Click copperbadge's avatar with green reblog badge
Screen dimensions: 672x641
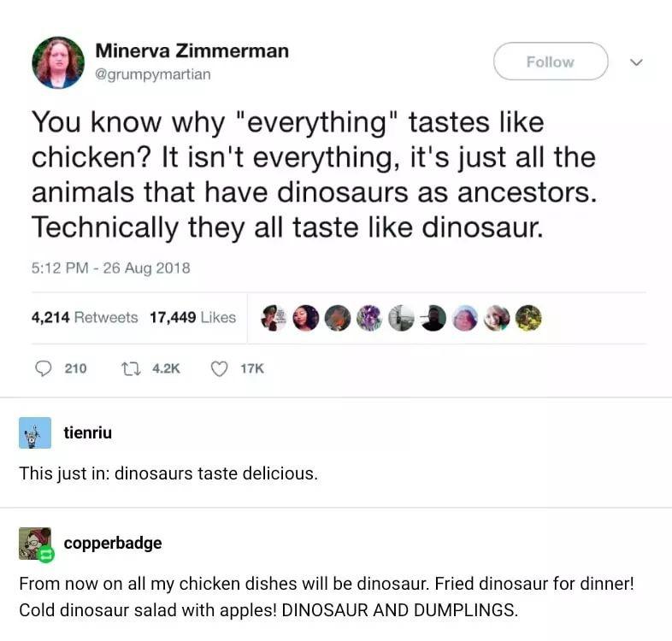tap(35, 544)
